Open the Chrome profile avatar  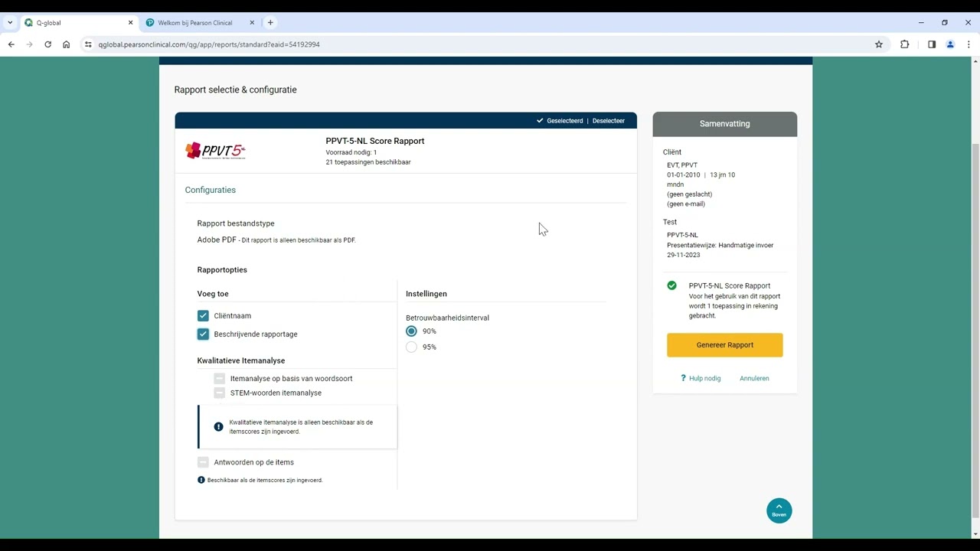tap(950, 44)
